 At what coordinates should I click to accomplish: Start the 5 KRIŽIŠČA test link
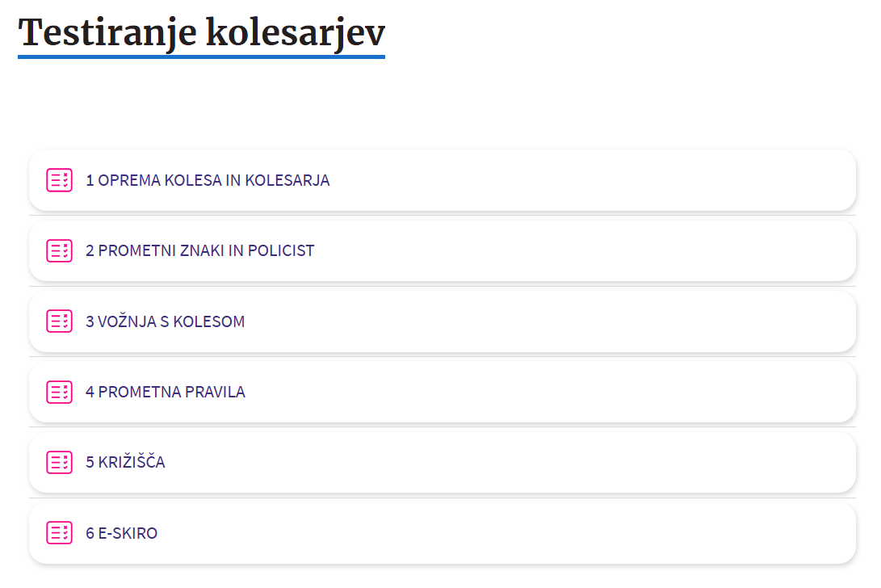pyautogui.click(x=125, y=462)
